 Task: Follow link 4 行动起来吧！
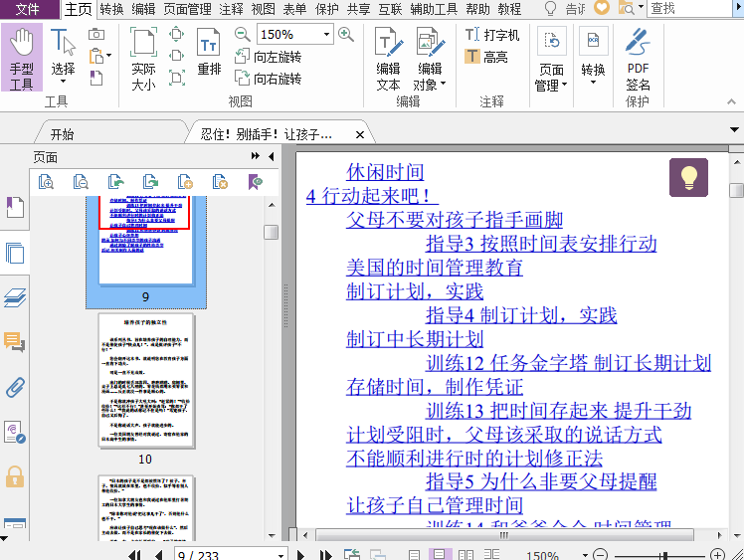point(372,196)
